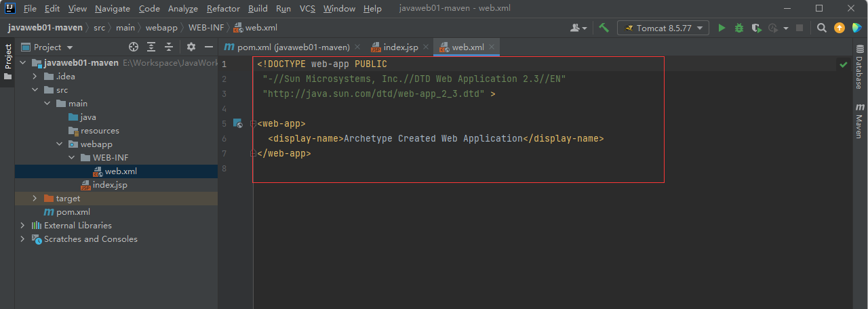Click the fold end marker on line 7
Image resolution: width=868 pixels, height=309 pixels.
pyautogui.click(x=252, y=154)
